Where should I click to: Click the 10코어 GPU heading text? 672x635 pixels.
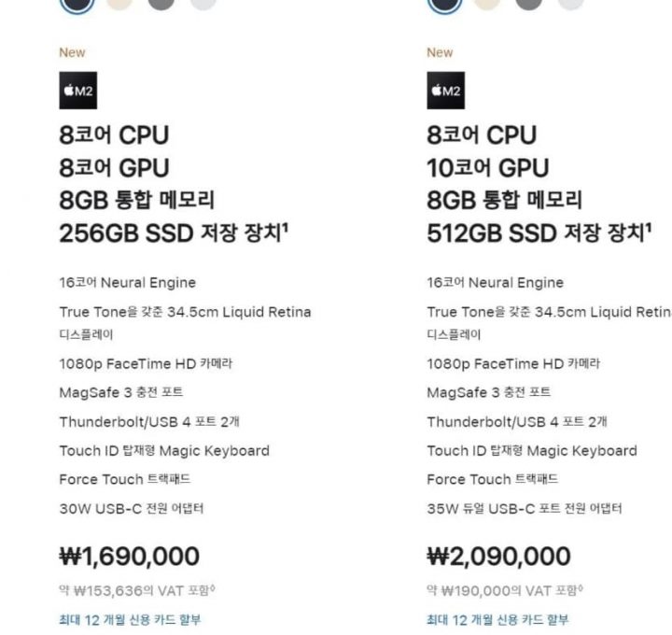click(488, 168)
